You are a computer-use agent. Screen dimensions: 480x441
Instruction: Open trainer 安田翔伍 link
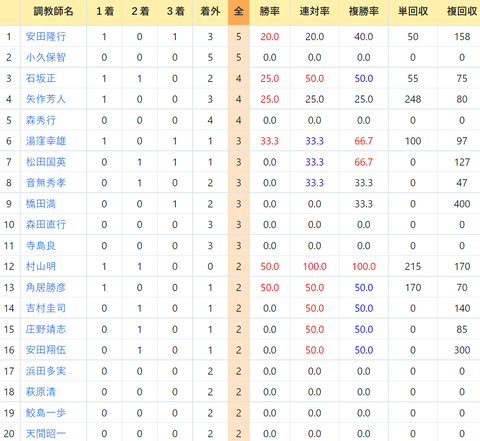click(x=46, y=350)
